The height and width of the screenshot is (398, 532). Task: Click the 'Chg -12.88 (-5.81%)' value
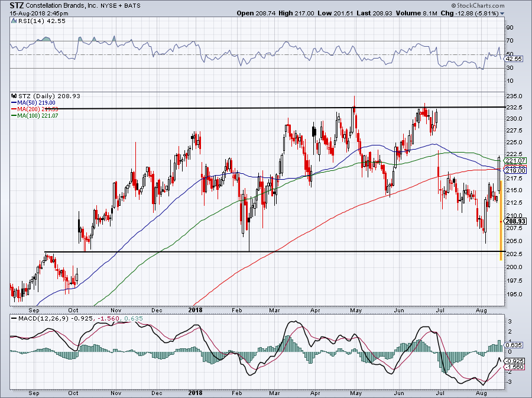(x=469, y=13)
